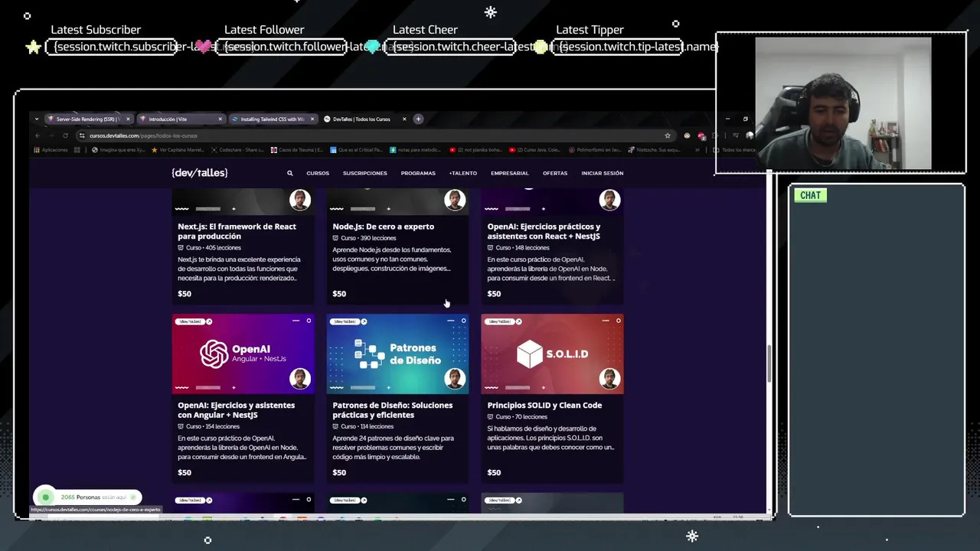980x551 pixels.
Task: Click the CHAT label in stream overlay
Action: click(x=810, y=195)
